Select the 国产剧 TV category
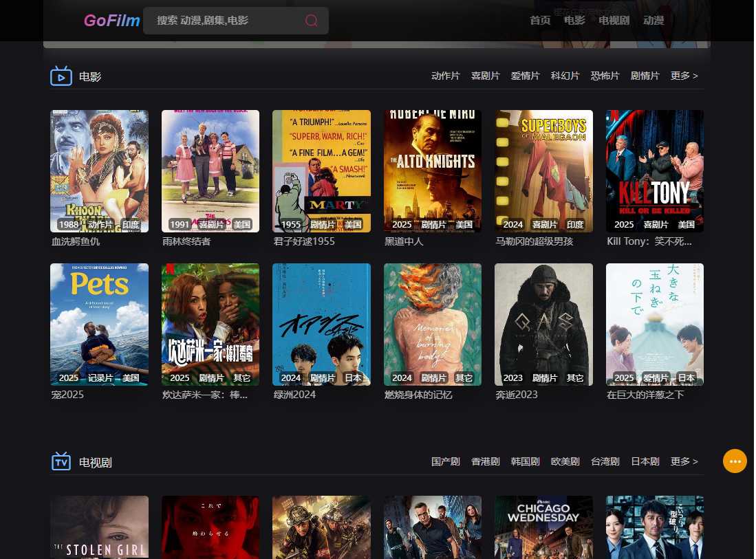 (x=445, y=461)
